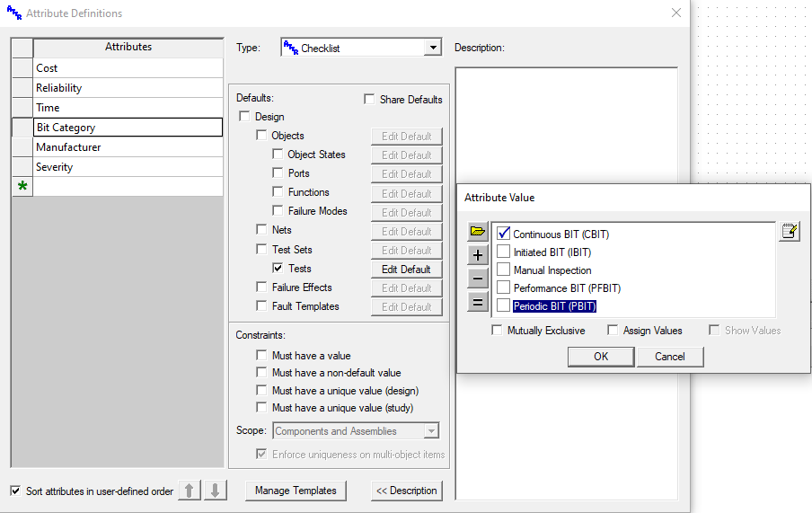The image size is (812, 513).
Task: Select the Bit Category attribute
Action: coord(128,127)
